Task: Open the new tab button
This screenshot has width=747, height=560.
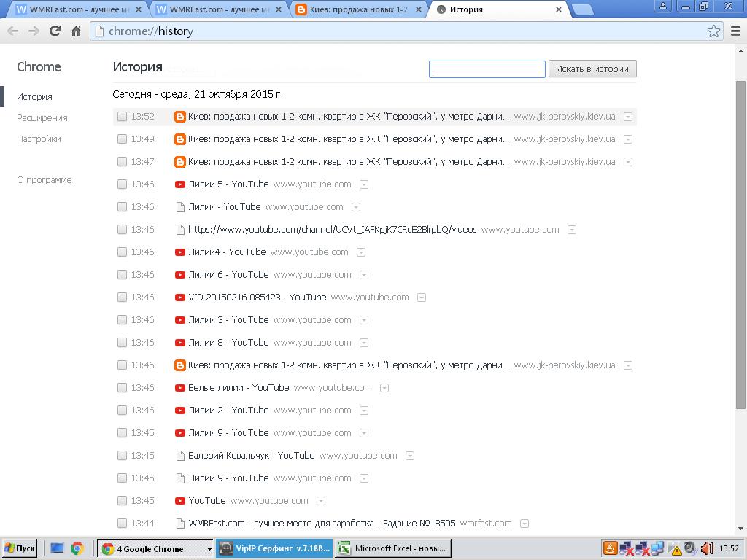Action: tap(581, 9)
